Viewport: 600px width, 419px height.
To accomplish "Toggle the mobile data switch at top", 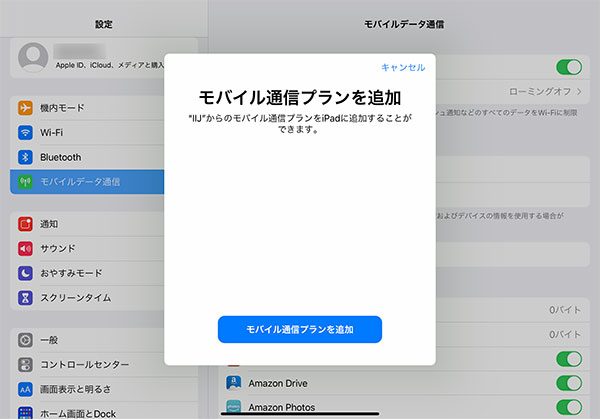I will (x=569, y=67).
